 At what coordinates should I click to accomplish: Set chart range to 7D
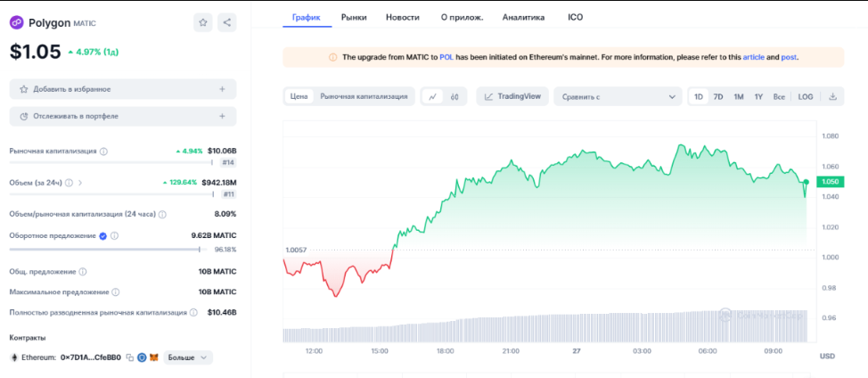tap(718, 97)
